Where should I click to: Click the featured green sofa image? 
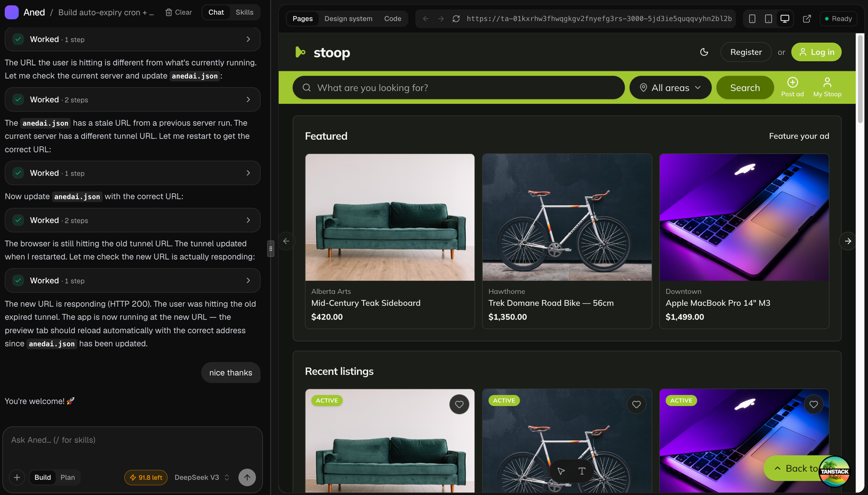(390, 218)
